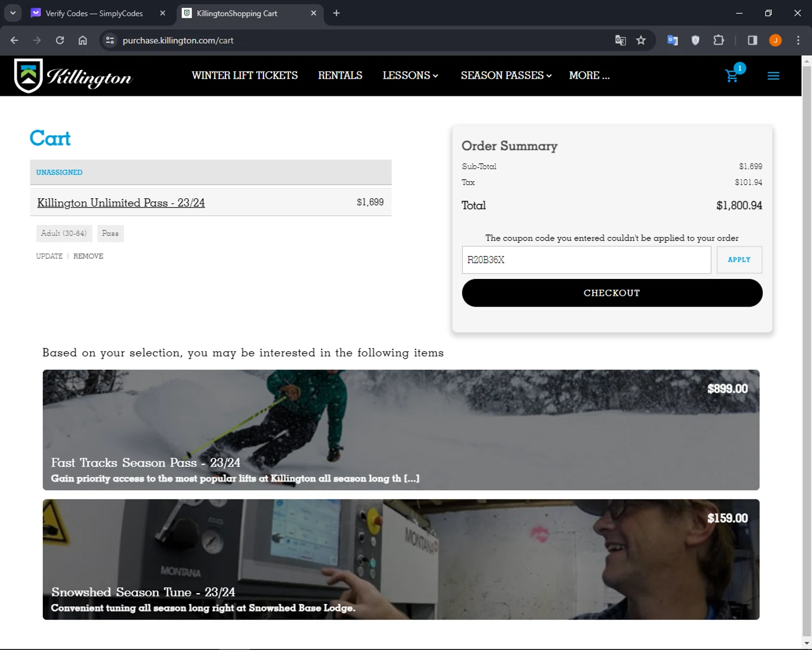Switch to Verify Codes — SimplyCodes tab
Viewport: 812px width, 650px height.
coord(94,13)
